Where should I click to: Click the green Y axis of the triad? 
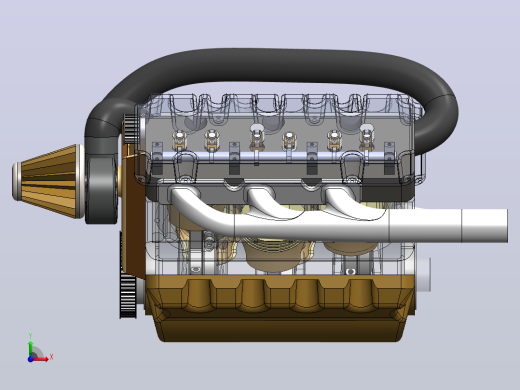(30, 348)
